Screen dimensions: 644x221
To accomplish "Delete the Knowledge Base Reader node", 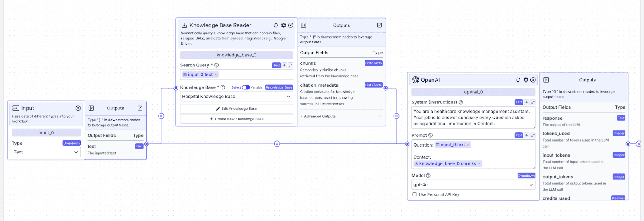I will [x=291, y=25].
